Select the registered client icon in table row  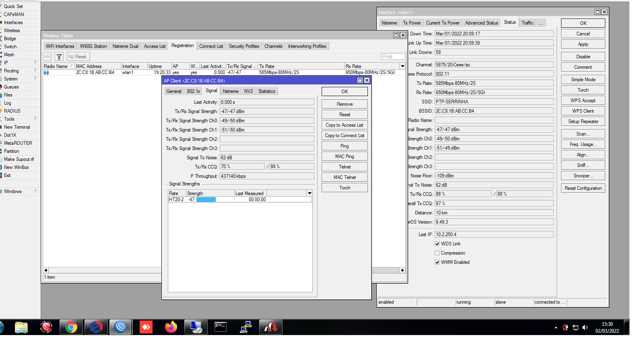click(46, 72)
